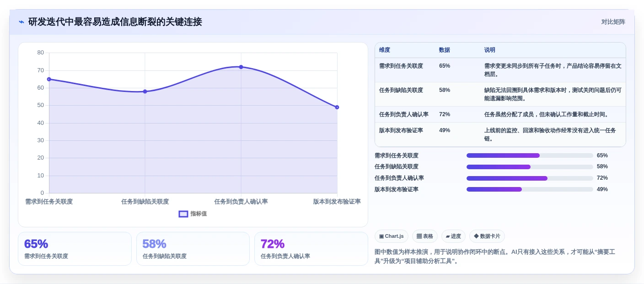Click the 版本到发布验证率 progress bar
Image resolution: width=644 pixels, height=284 pixels.
pyautogui.click(x=530, y=189)
